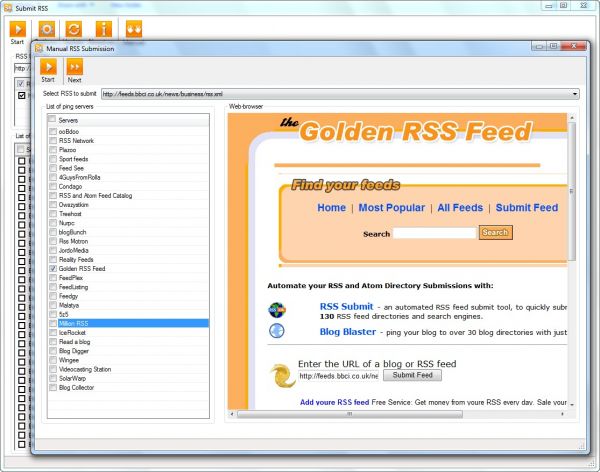Check the RSS Network checkbox
Screen dimensions: 600x472
53,140
